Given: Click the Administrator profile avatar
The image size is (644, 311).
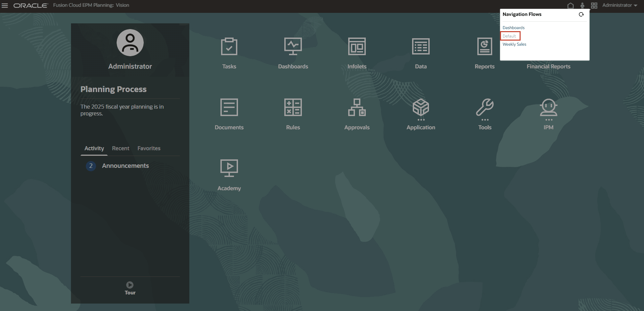Looking at the screenshot, I should click(130, 43).
